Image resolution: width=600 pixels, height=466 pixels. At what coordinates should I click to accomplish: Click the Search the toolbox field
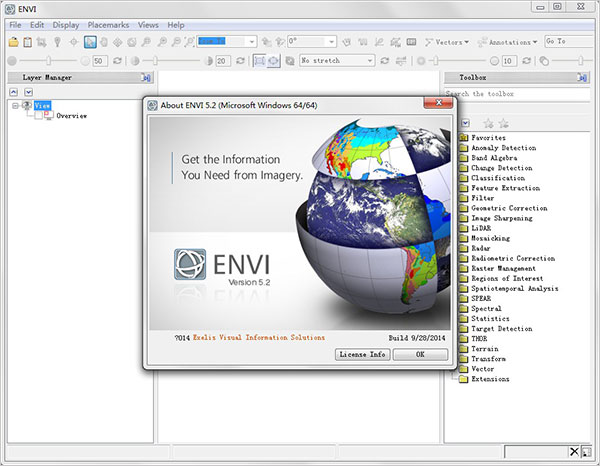pos(517,94)
